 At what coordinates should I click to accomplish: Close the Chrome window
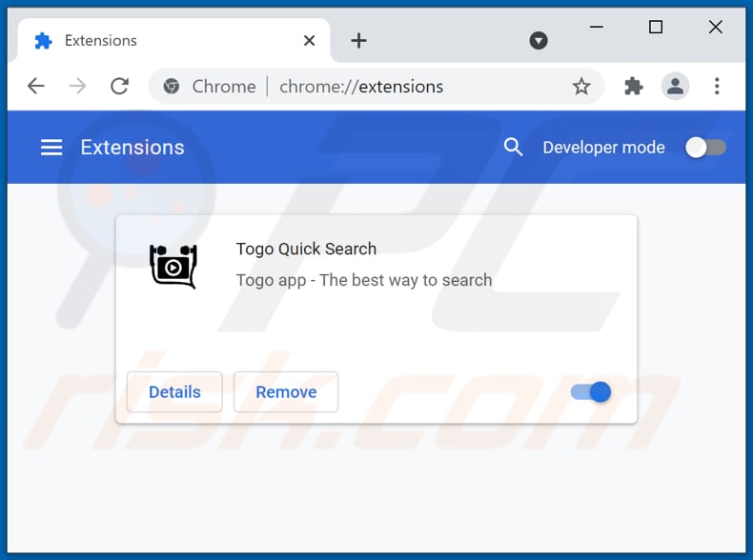pos(716,27)
